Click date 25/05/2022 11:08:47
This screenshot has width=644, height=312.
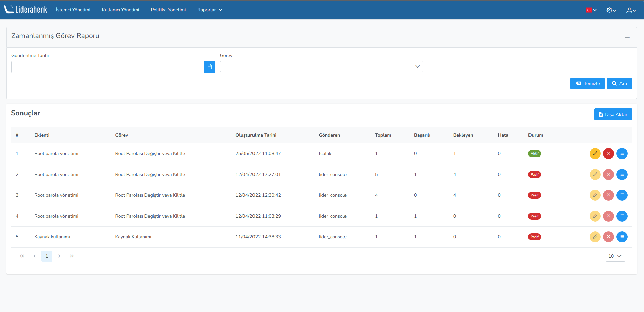258,153
